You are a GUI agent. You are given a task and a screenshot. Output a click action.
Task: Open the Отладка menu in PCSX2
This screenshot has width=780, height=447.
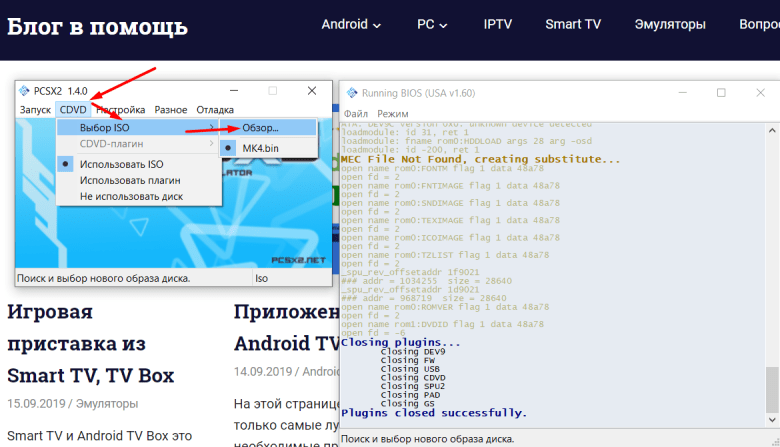coord(215,109)
